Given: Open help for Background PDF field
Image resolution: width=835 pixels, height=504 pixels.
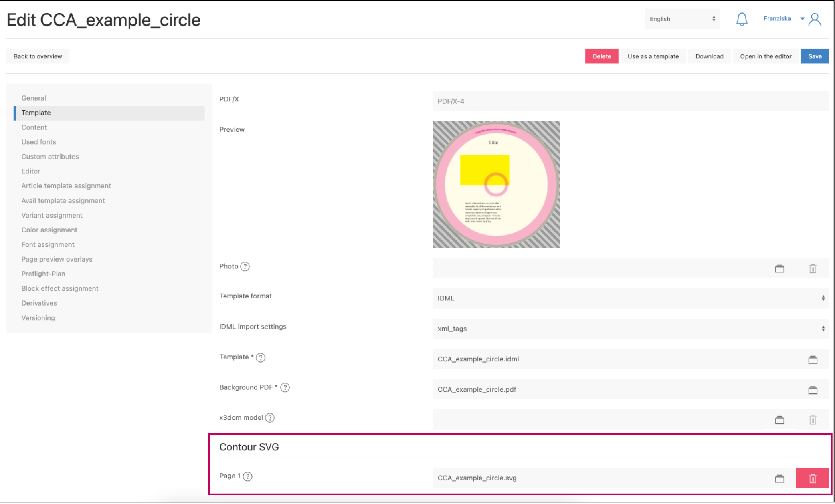Looking at the screenshot, I should pos(285,387).
